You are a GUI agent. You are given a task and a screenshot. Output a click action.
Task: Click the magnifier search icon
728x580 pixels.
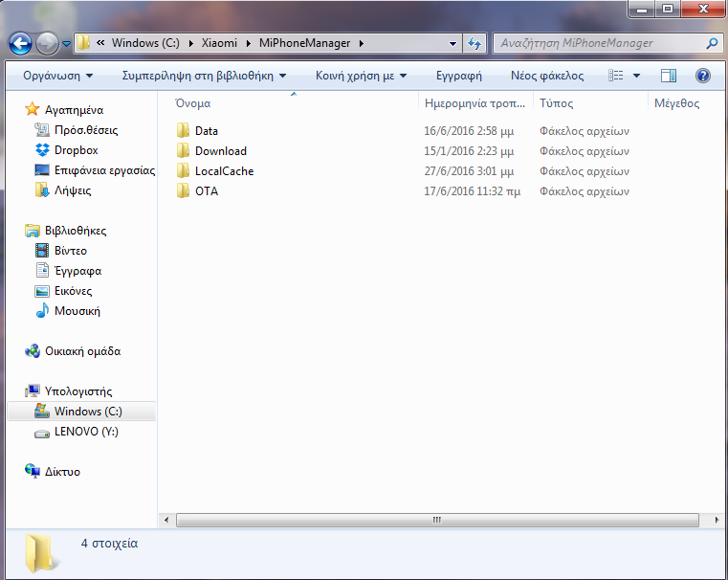click(x=712, y=43)
